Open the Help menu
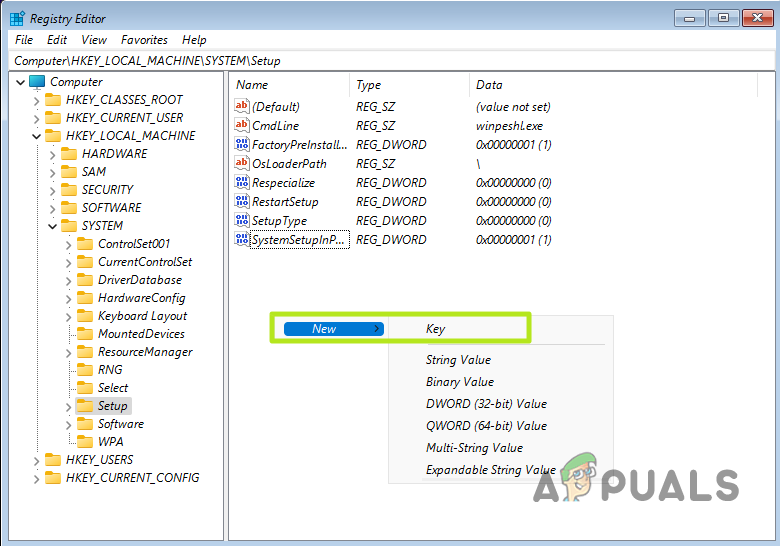780x546 pixels. [194, 40]
